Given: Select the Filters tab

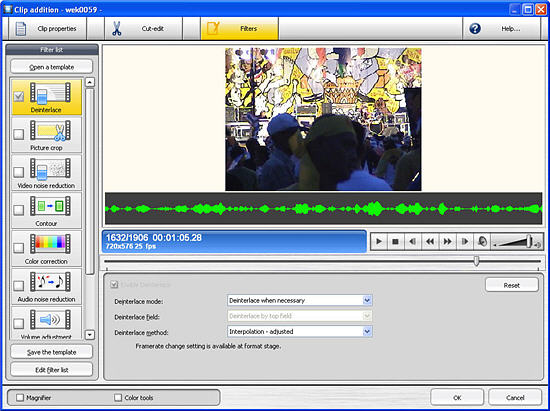Looking at the screenshot, I should pos(240,29).
